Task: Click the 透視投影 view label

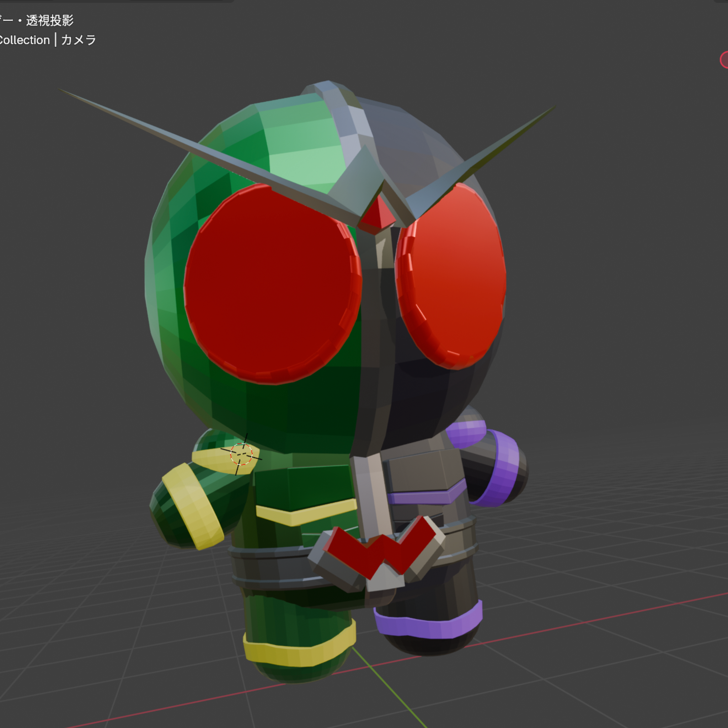Action: click(49, 20)
